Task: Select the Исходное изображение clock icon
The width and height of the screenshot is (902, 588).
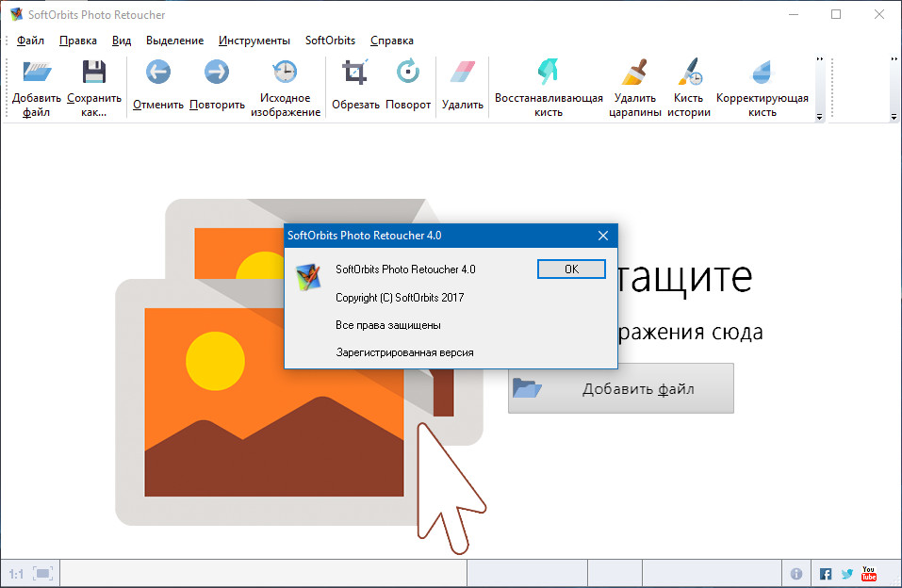Action: point(285,73)
